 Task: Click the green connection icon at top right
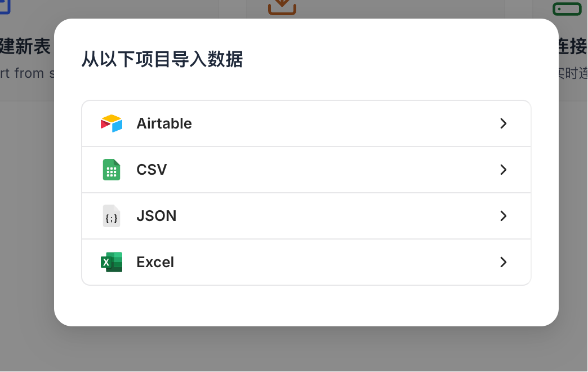pos(567,8)
